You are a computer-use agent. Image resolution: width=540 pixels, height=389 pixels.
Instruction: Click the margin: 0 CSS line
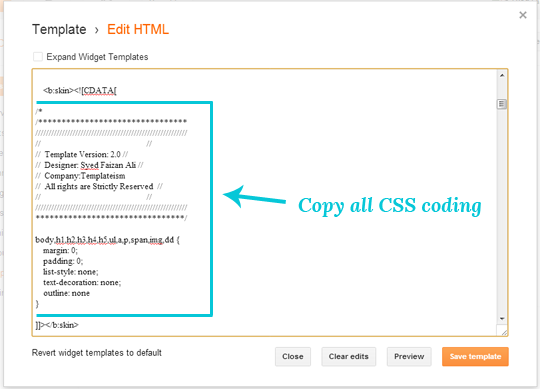60,251
